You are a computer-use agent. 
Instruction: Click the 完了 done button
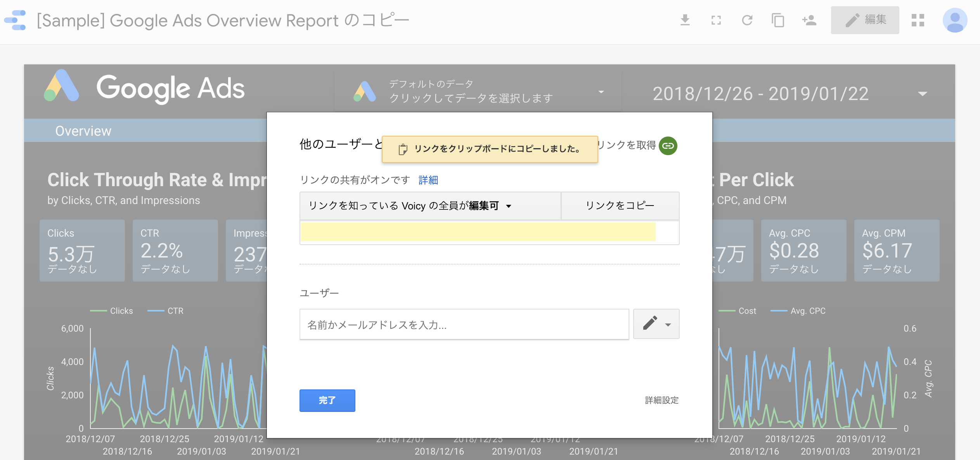[x=327, y=400]
